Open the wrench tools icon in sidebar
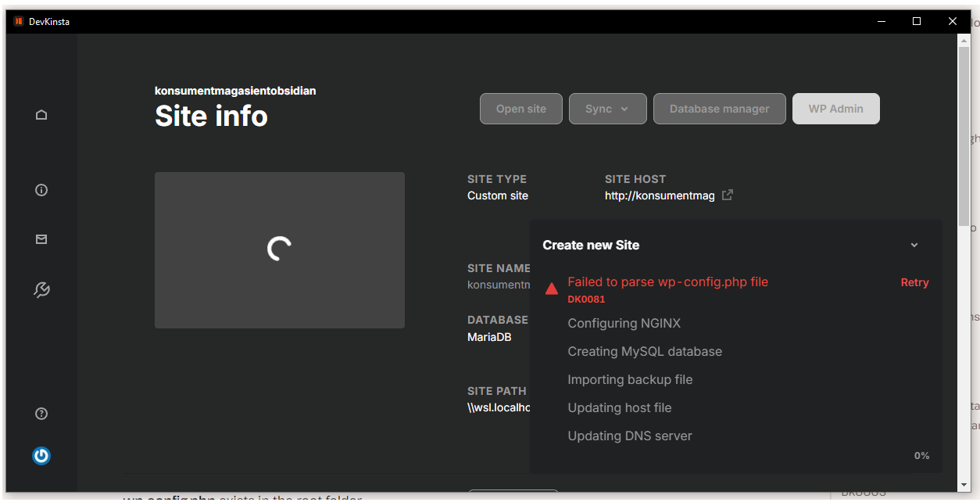Viewport: 980px width, 502px height. click(x=41, y=290)
